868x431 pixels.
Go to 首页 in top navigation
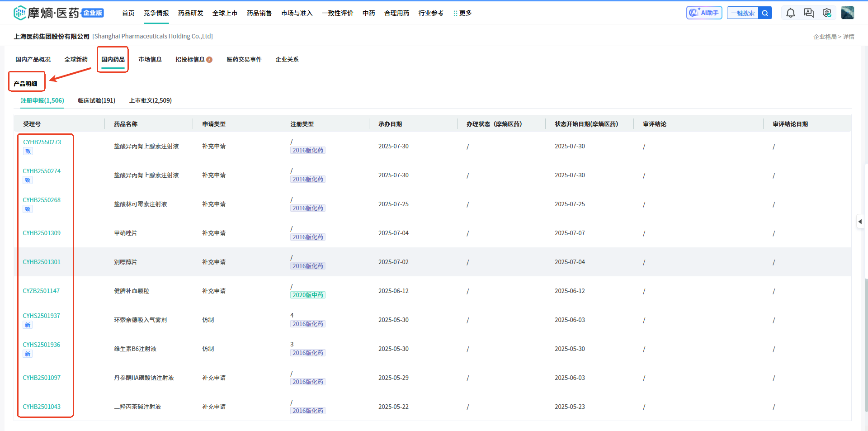128,13
